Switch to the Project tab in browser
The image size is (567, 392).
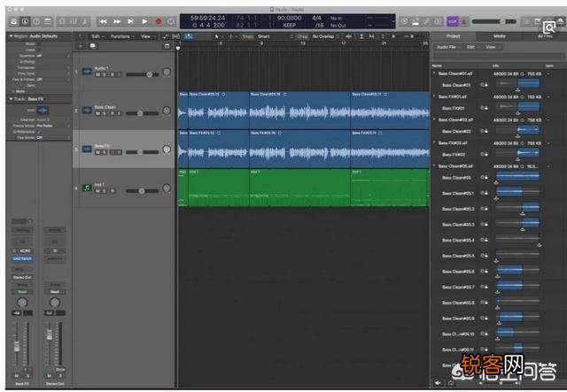point(453,36)
